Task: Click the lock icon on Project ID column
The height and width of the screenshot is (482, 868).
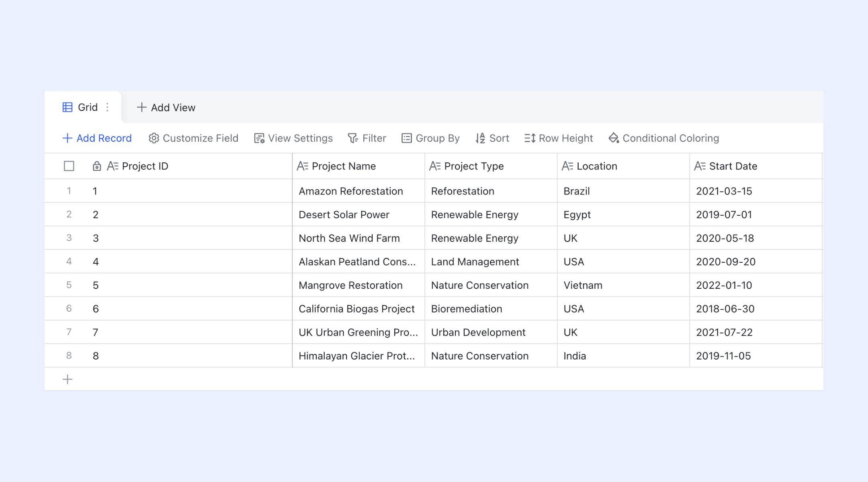Action: (96, 166)
